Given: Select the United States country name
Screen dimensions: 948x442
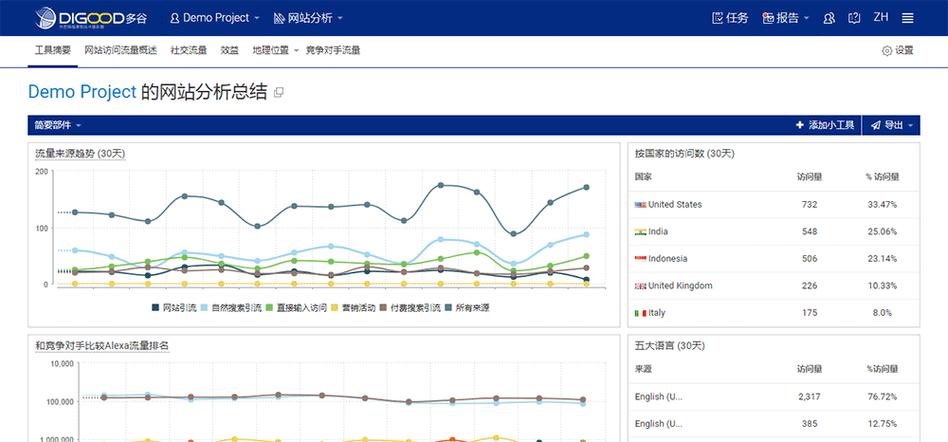Looking at the screenshot, I should (x=675, y=204).
